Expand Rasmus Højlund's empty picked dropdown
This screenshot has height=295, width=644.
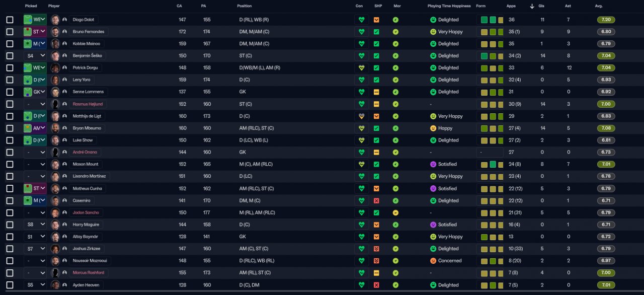coord(35,104)
